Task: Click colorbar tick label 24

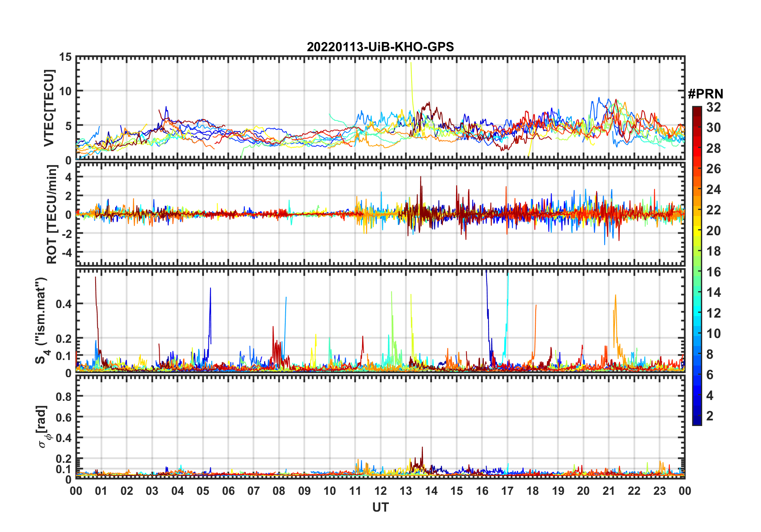Action: point(713,190)
